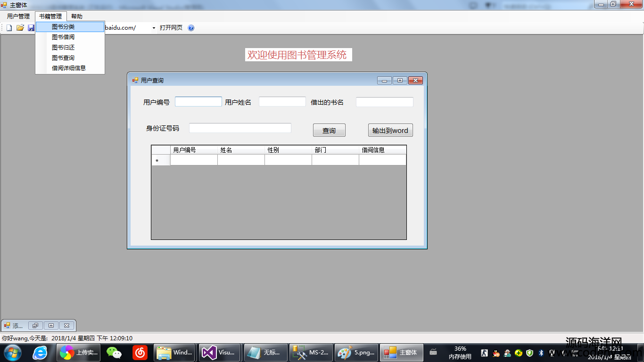The image size is (644, 362).
Task: Open the Paint 5.png taskbar item
Action: (x=357, y=352)
